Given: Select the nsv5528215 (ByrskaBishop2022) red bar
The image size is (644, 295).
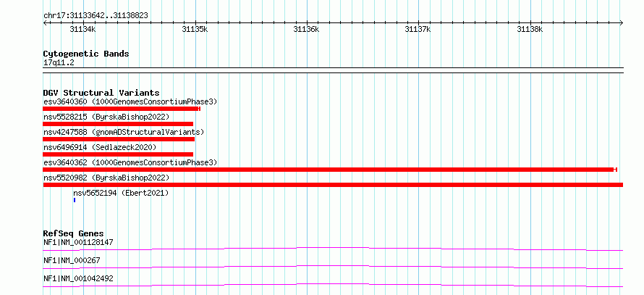Looking at the screenshot, I should point(118,124).
